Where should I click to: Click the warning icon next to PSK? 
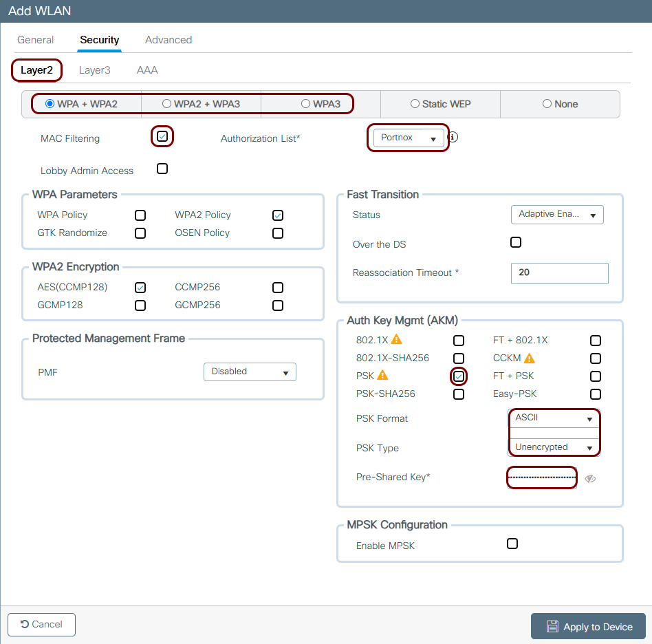[x=382, y=375]
